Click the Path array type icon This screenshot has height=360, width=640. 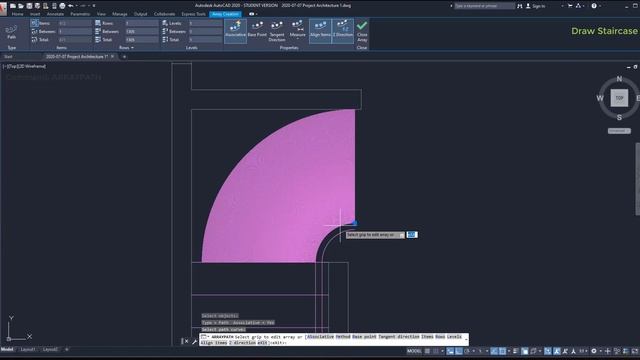pos(11,31)
